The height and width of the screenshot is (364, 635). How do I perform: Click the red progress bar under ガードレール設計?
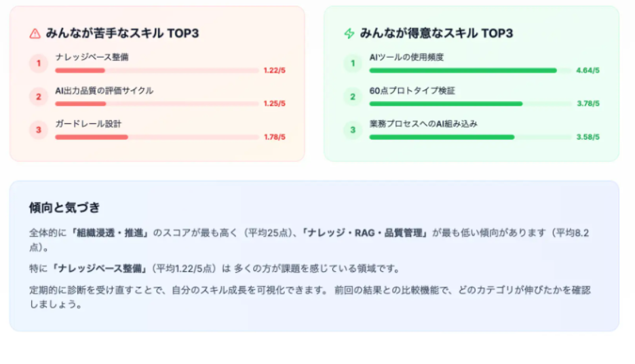point(156,137)
